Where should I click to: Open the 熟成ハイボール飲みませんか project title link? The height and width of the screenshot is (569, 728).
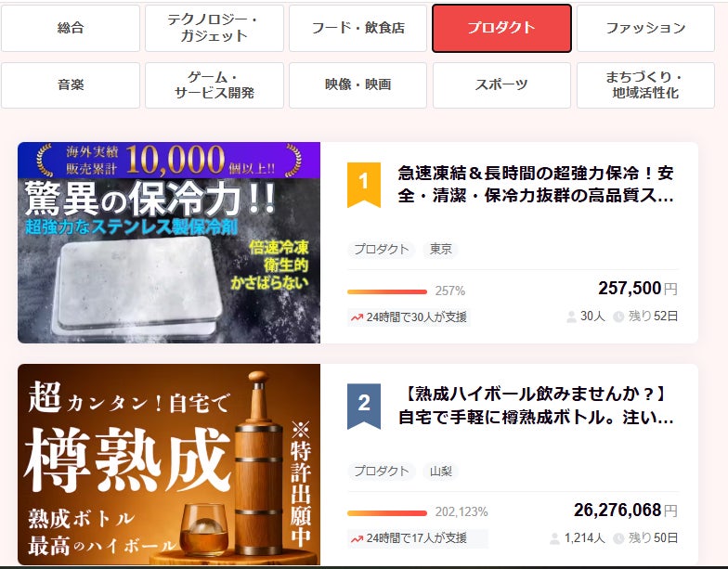pos(536,406)
